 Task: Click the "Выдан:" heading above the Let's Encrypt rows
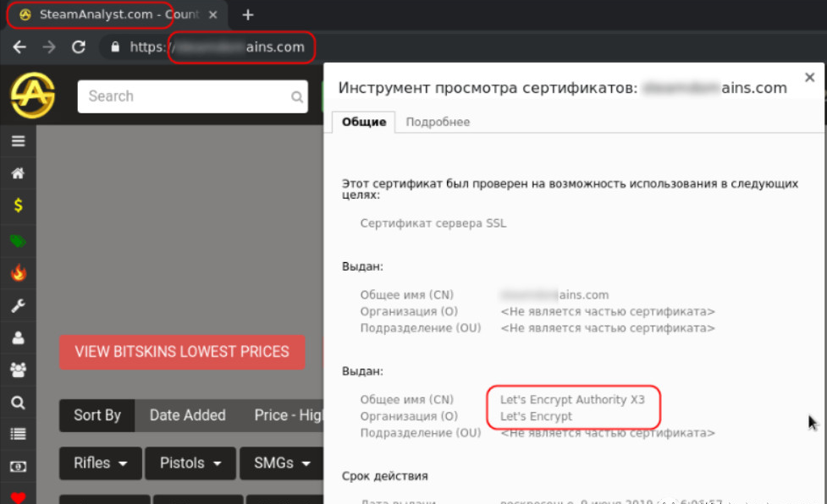(x=362, y=371)
